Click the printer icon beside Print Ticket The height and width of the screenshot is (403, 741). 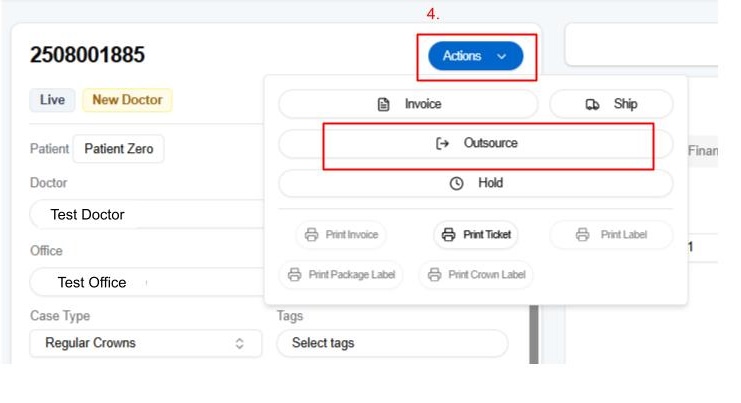coord(448,234)
